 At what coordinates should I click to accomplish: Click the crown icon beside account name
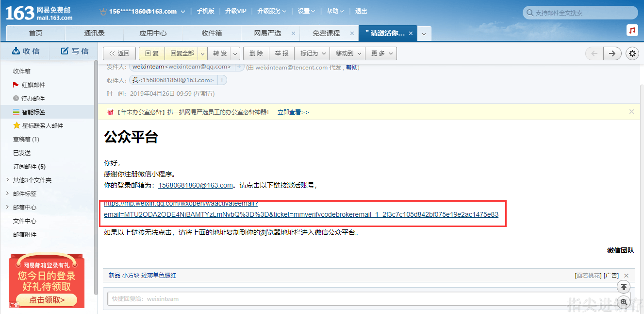(103, 11)
